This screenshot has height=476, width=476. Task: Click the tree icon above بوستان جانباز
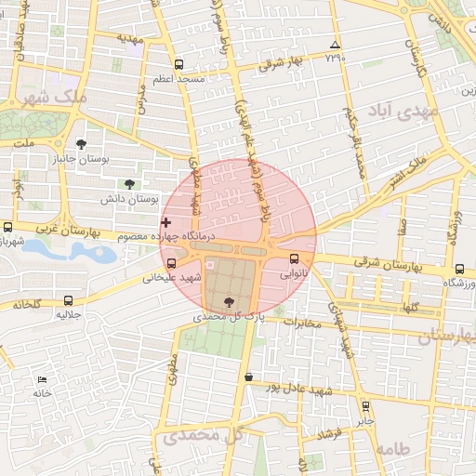tap(81, 144)
